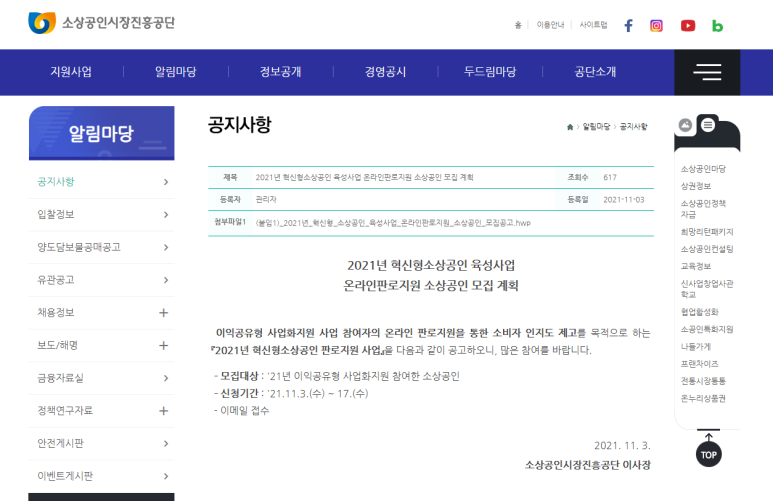Screen dimensions: 773x501
Task: Click the chevron next to 유관공고
Action: pyautogui.click(x=166, y=280)
